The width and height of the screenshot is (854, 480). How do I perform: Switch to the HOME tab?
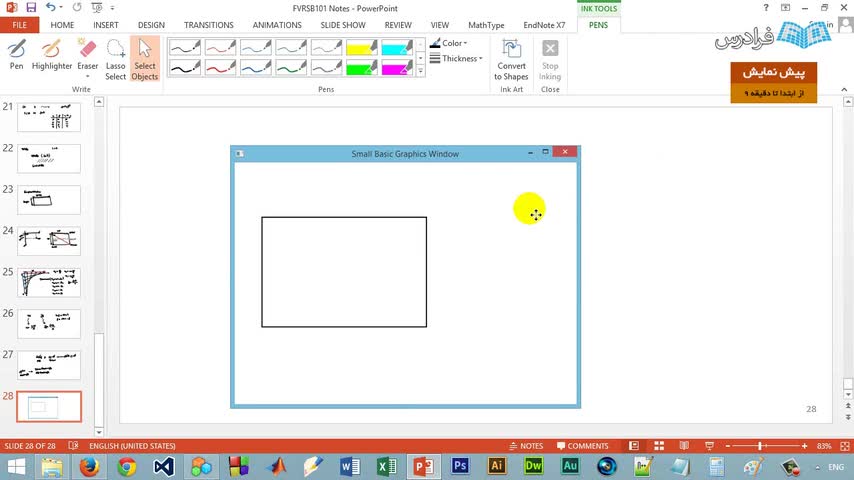pos(62,25)
